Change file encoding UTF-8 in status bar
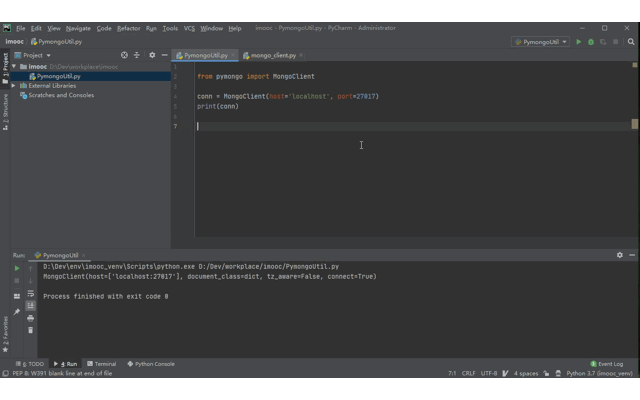Screen dimensions: 640x400 (x=489, y=373)
